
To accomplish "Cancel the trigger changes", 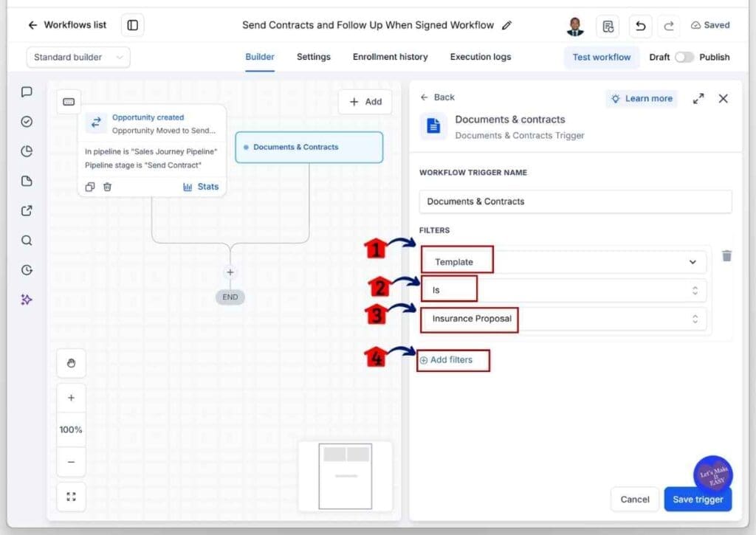I will [634, 500].
